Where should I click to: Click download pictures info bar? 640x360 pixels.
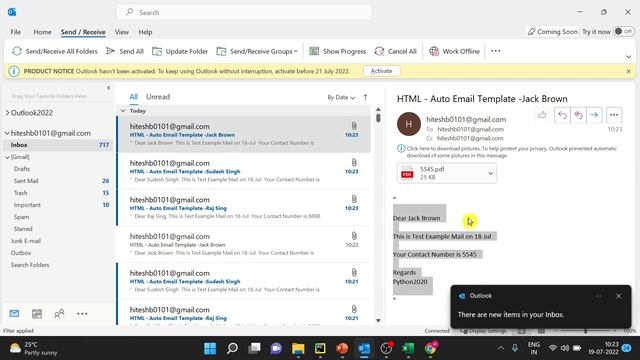pyautogui.click(x=507, y=152)
